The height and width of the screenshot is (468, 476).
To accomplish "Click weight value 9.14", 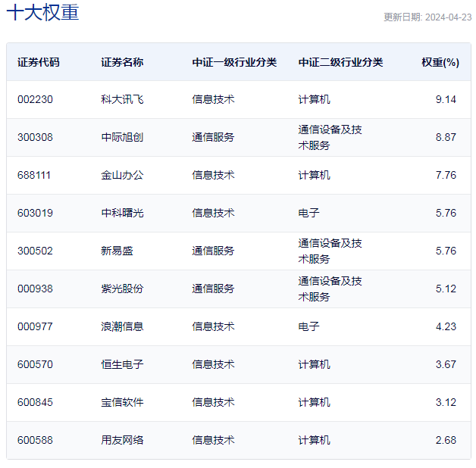I will (x=446, y=99).
